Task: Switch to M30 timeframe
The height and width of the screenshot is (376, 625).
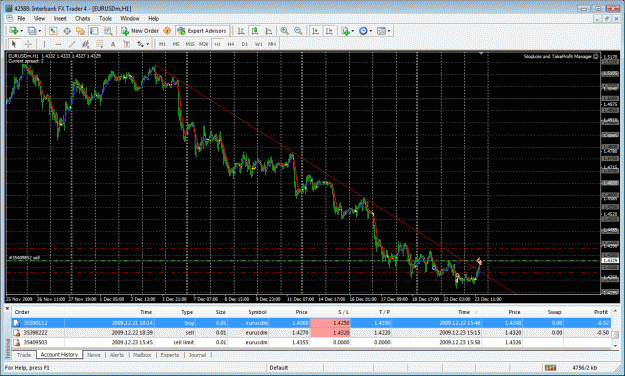Action: 203,44
